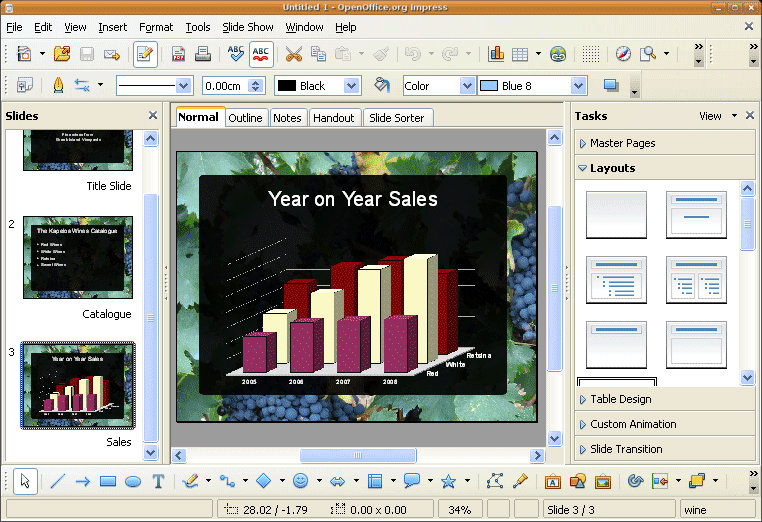Pick the Text tool in drawing toolbar
This screenshot has height=522, width=762.
pyautogui.click(x=158, y=481)
